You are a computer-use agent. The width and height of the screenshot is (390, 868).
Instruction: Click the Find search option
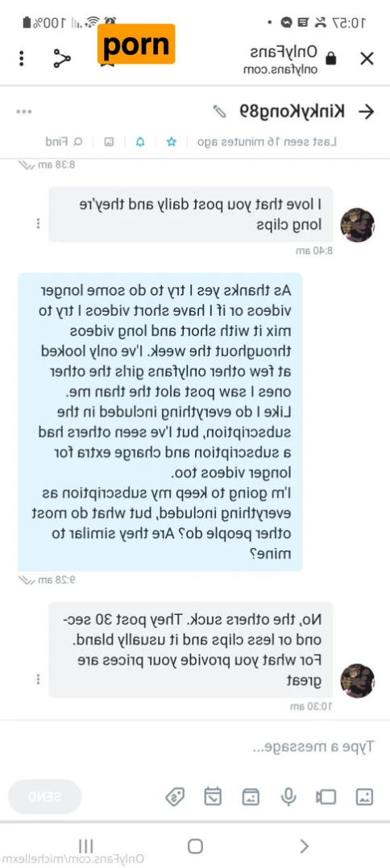tap(64, 142)
